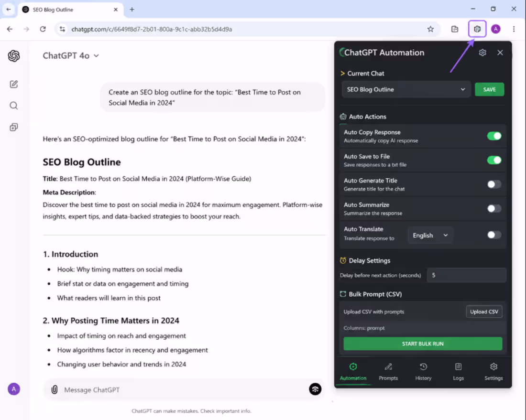Open the SEO Blog Outline chat dropdown
The height and width of the screenshot is (420, 526).
pyautogui.click(x=406, y=89)
